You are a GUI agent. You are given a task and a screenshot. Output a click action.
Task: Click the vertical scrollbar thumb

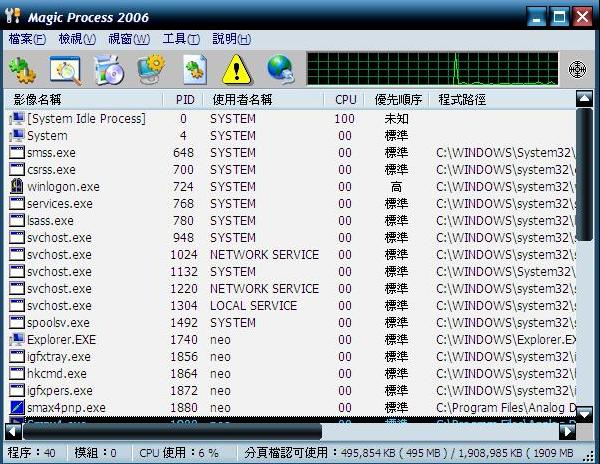(584, 174)
